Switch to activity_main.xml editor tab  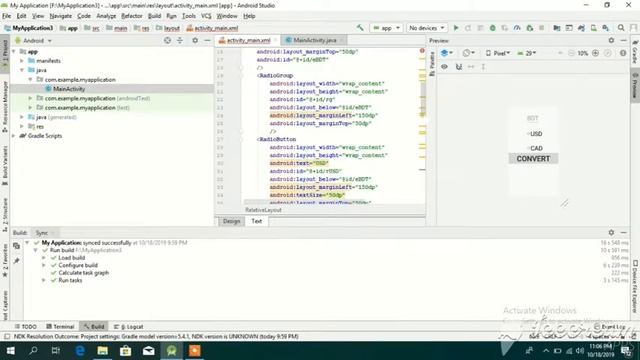click(248, 40)
